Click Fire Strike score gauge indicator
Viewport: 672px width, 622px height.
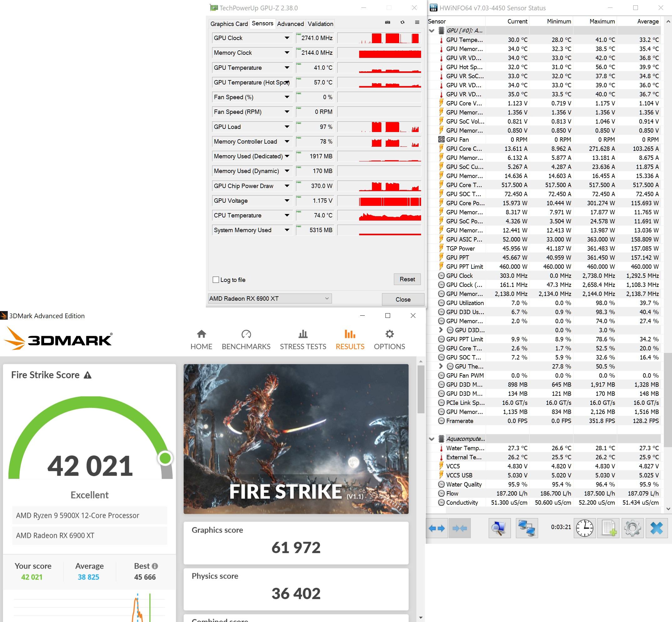165,458
